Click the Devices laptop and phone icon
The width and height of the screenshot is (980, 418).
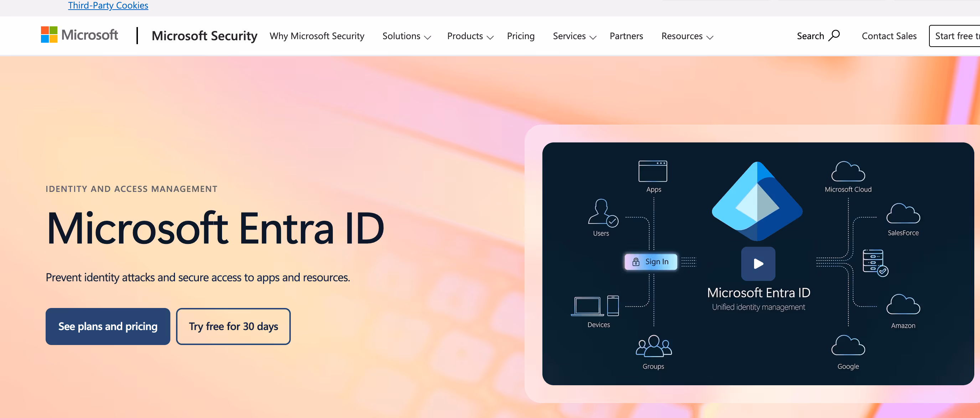595,306
